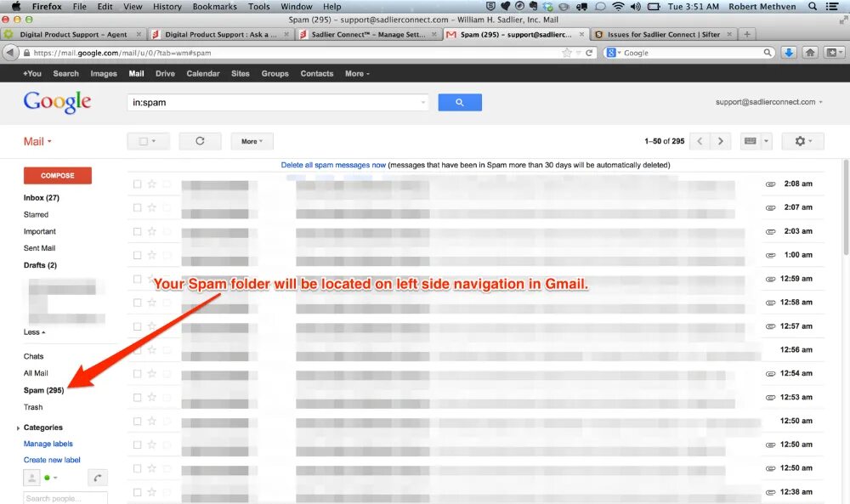Star the 2:03 am message
The height and width of the screenshot is (504, 850).
click(x=152, y=231)
